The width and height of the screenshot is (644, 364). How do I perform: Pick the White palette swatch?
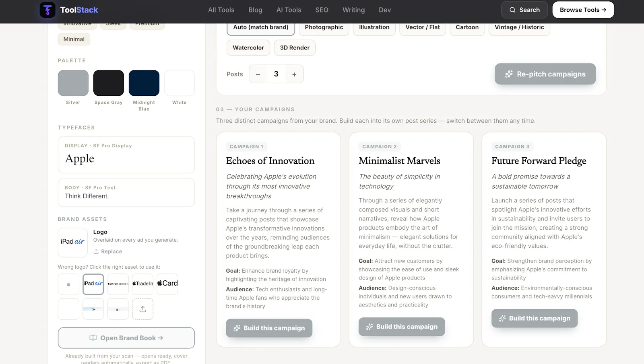[x=180, y=83]
